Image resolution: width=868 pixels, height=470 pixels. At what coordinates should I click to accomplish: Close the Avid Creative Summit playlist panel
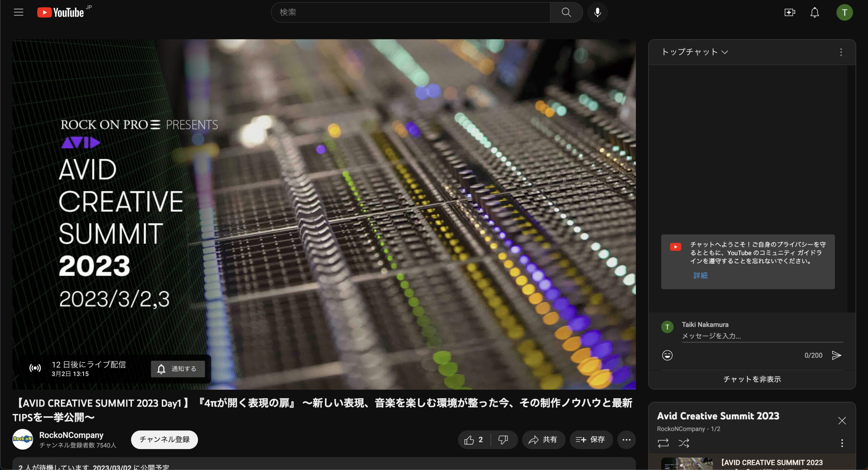click(842, 421)
